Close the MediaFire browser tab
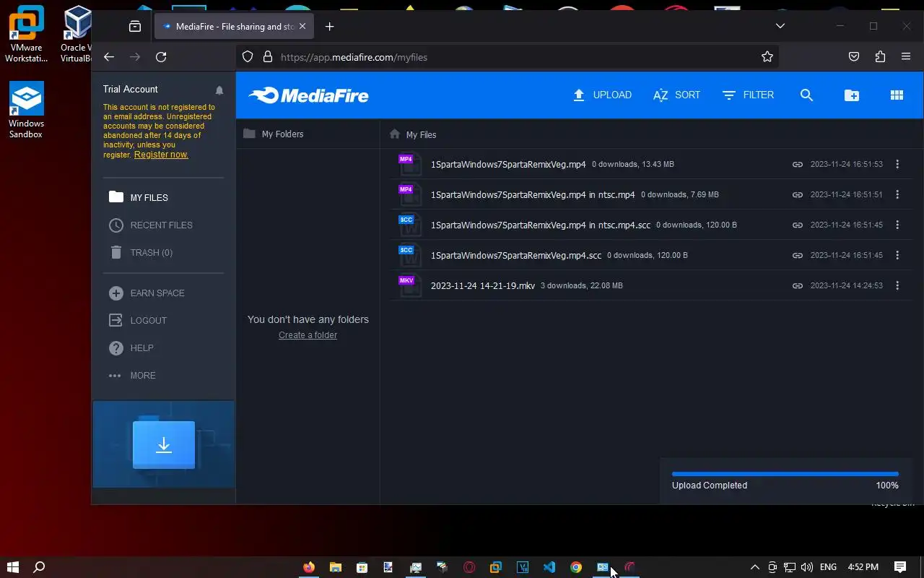924x578 pixels. tap(302, 27)
